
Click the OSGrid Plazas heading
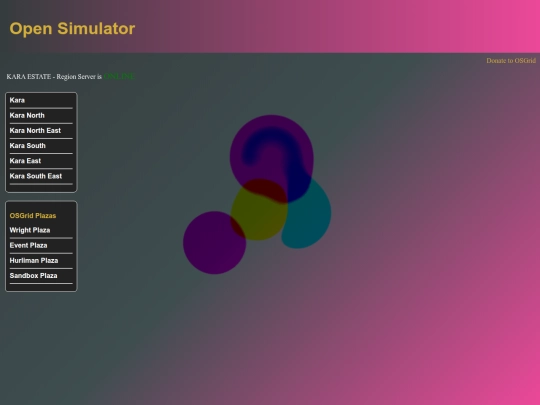33,216
